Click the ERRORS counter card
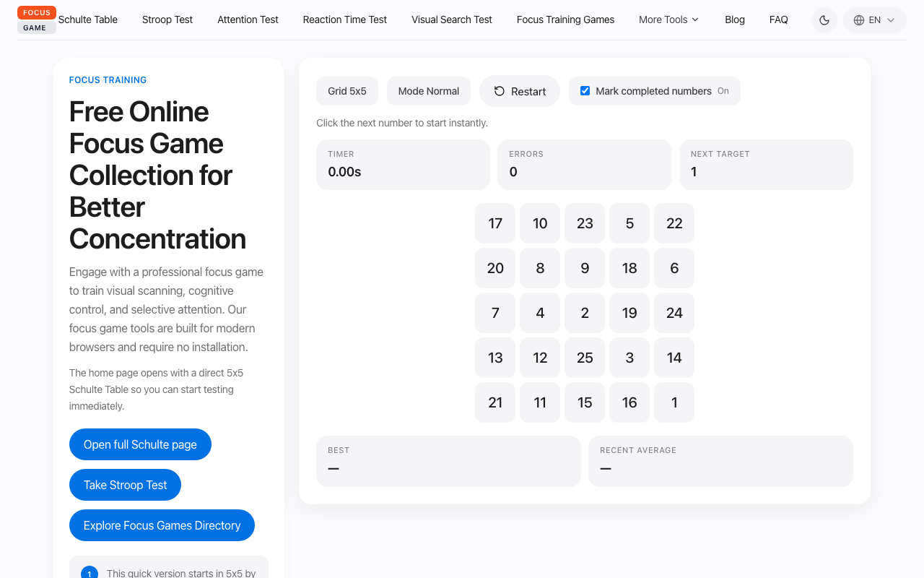This screenshot has width=924, height=578. [585, 165]
